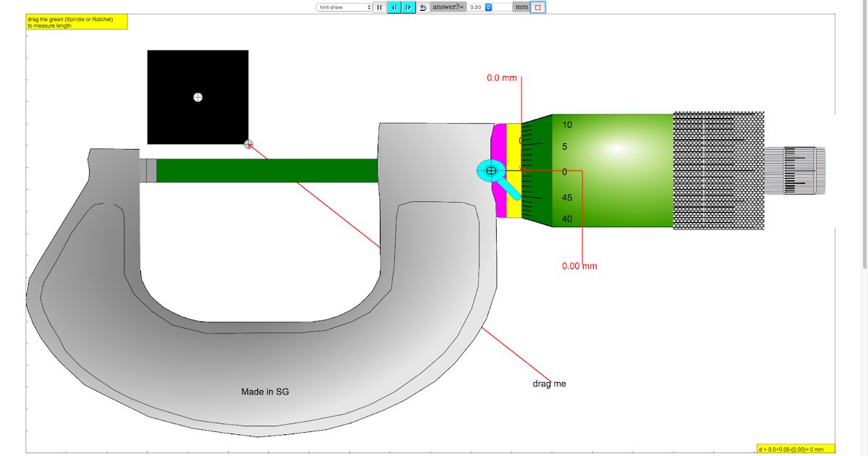Viewport: 868px width, 456px height.
Task: Open the hint show dropdown
Action: tap(343, 7)
